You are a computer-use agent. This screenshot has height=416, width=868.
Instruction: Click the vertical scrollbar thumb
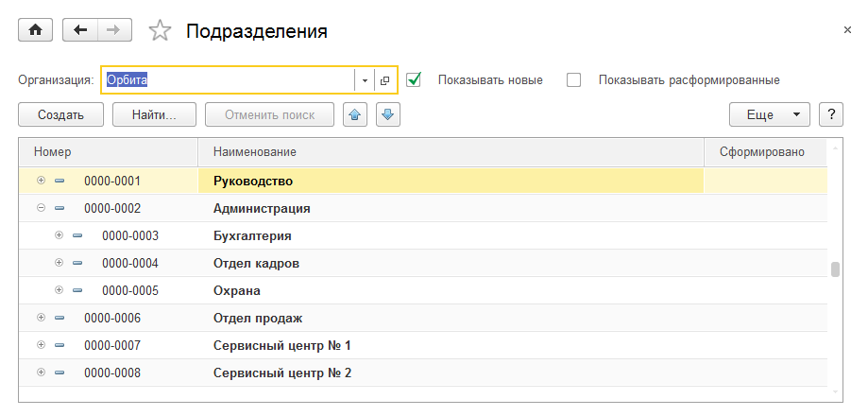tap(835, 269)
